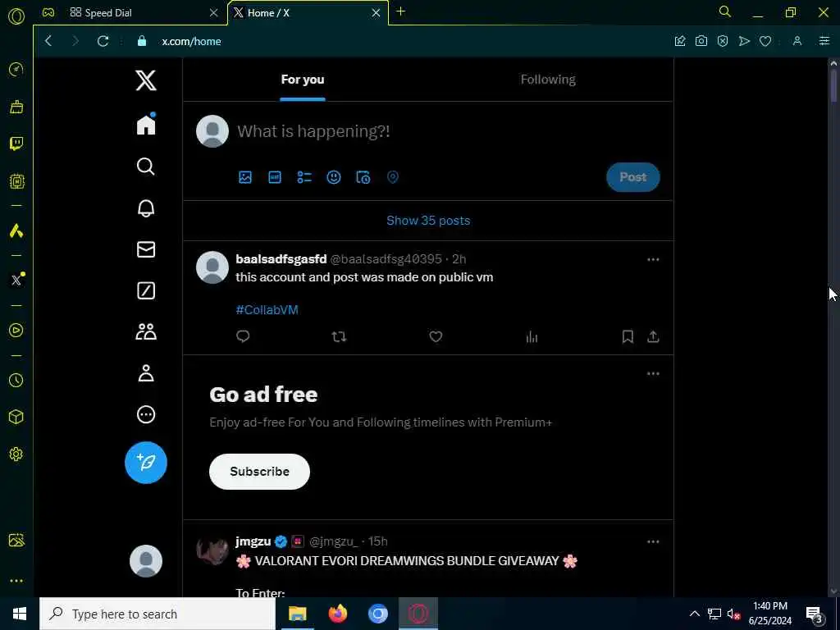Add a GIF to the post
This screenshot has width=840, height=630.
pos(274,177)
